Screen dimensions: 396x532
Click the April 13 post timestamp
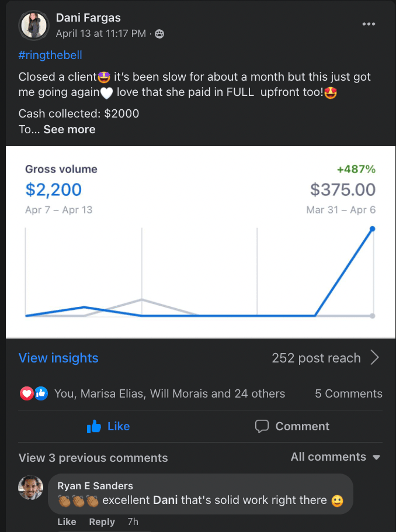(100, 34)
